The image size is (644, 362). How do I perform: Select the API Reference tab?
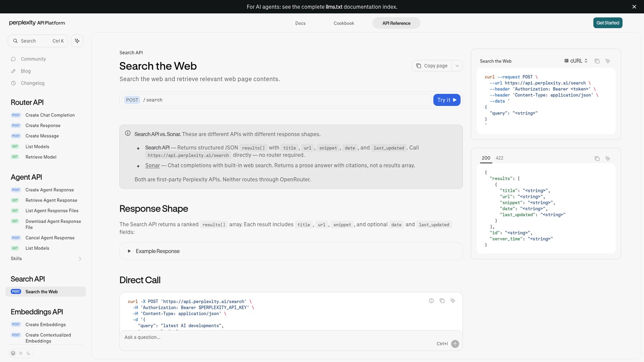[396, 23]
